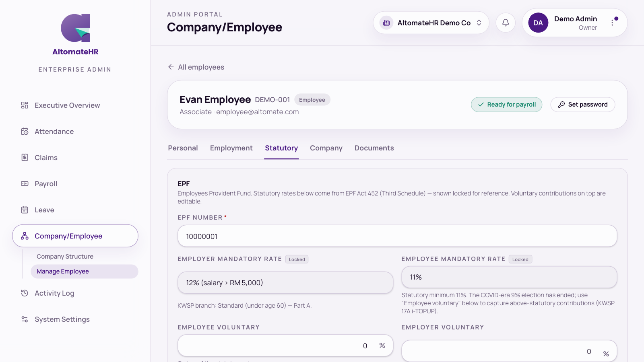This screenshot has height=362, width=644.
Task: Click the EPF section heading
Action: [184, 184]
